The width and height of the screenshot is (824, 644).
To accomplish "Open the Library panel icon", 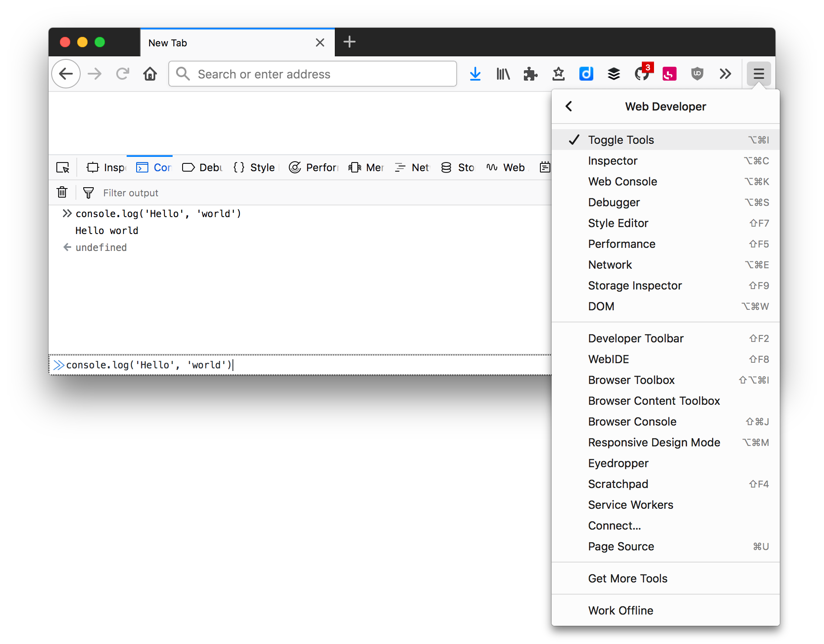I will [x=503, y=74].
